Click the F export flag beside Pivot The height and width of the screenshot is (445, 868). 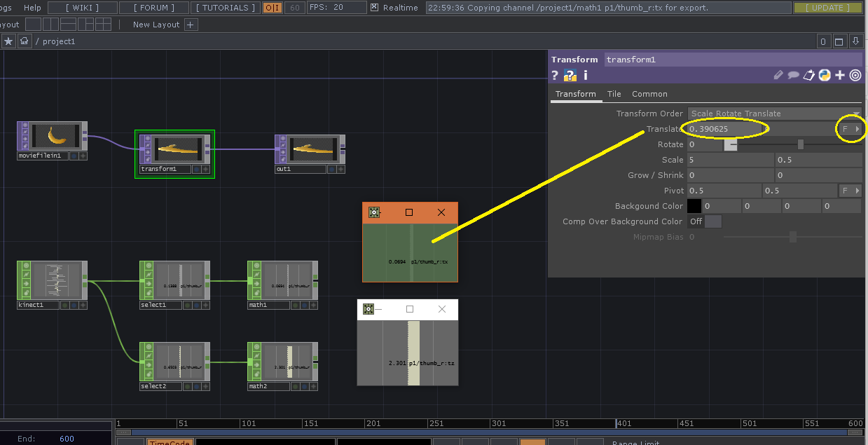tap(846, 190)
